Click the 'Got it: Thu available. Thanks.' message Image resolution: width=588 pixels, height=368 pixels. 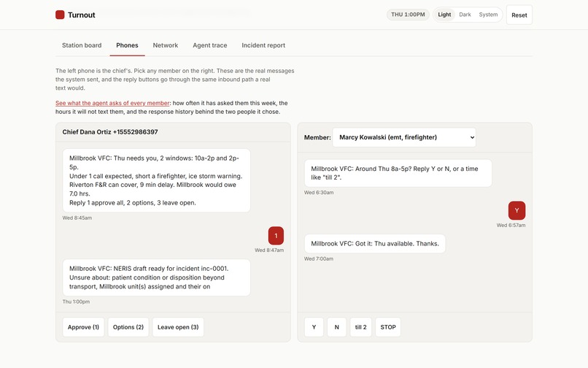[375, 244]
